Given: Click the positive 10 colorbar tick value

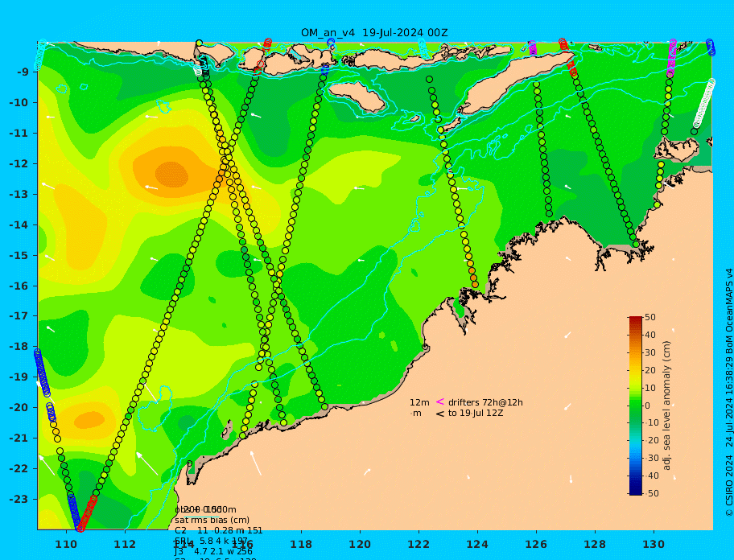Looking at the screenshot, I should click(649, 388).
